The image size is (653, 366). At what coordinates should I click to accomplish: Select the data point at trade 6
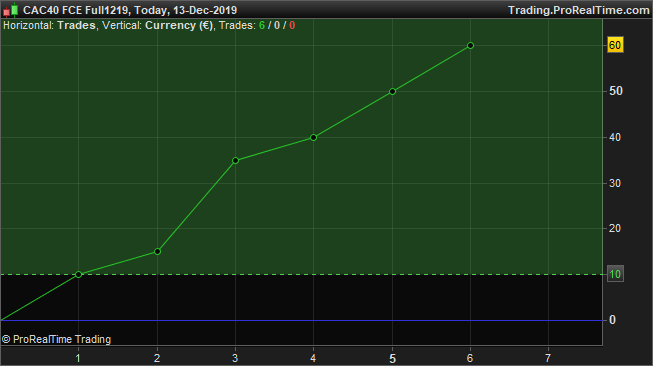pos(470,45)
